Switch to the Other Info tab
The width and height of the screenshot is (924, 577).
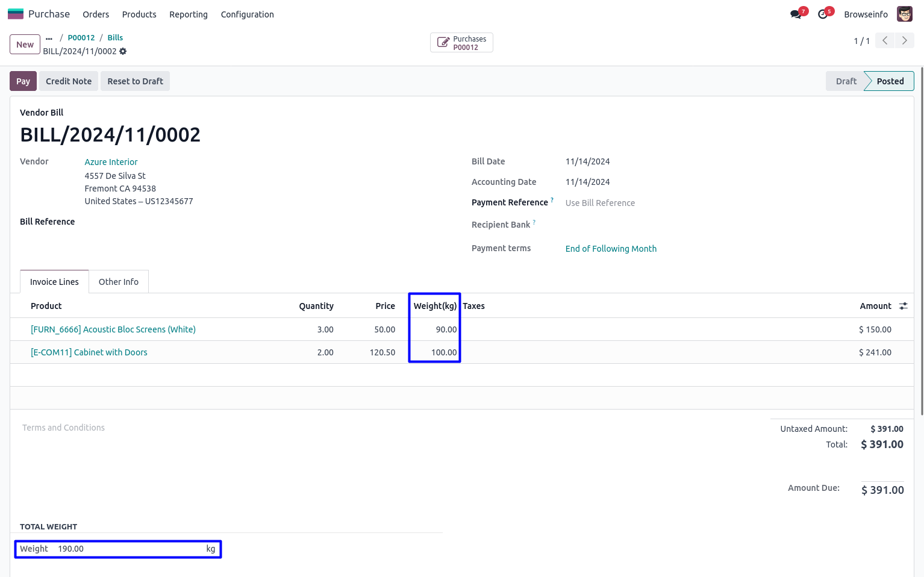(x=118, y=282)
